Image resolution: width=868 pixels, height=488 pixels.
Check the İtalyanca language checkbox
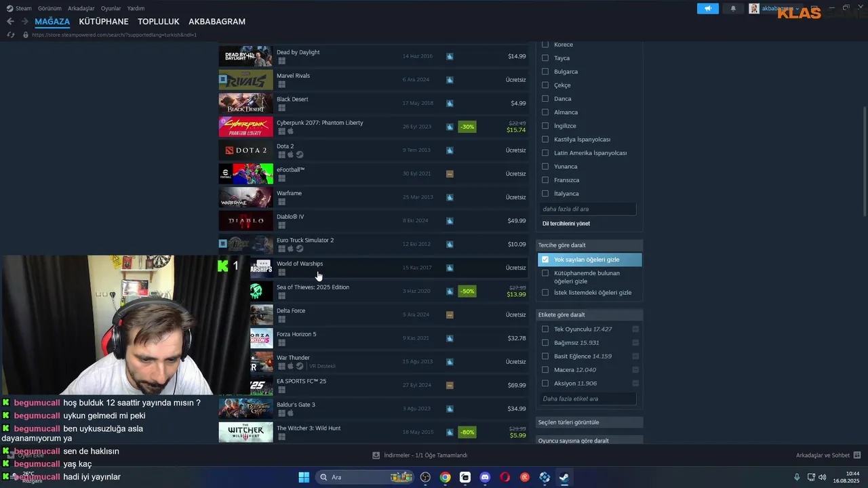545,194
